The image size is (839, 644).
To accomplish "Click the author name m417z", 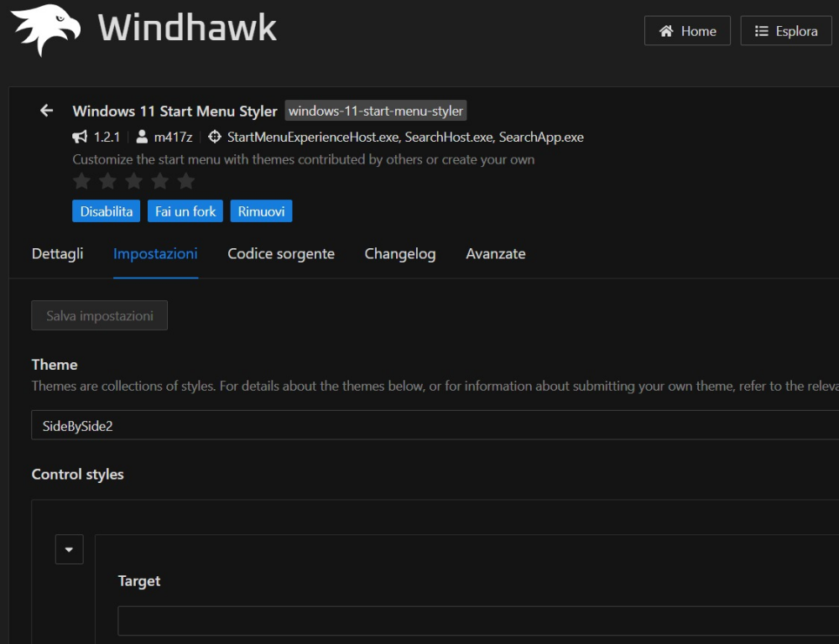I will point(173,138).
